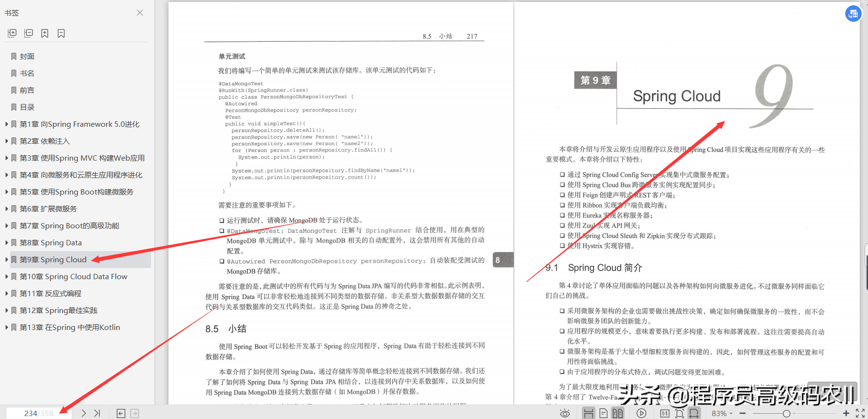Expand 第6章 扩展微服务 bookmark
The width and height of the screenshot is (868, 419).
coord(6,209)
